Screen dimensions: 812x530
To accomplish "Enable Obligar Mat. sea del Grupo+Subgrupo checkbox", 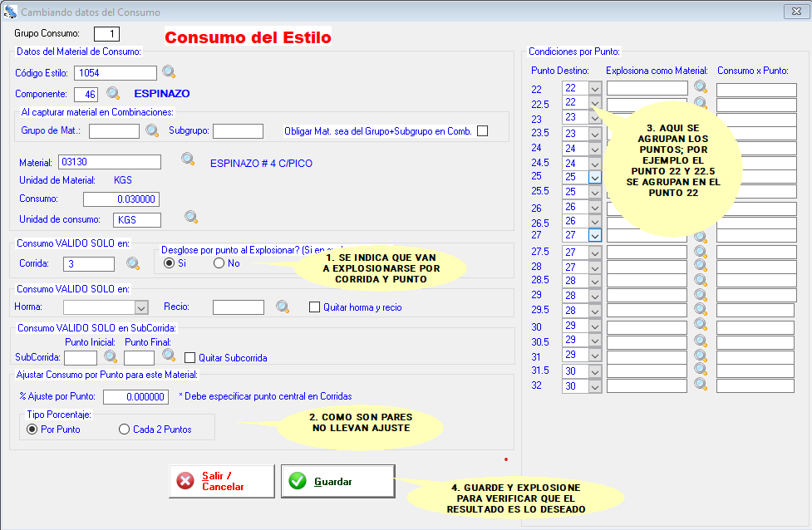I will click(483, 131).
